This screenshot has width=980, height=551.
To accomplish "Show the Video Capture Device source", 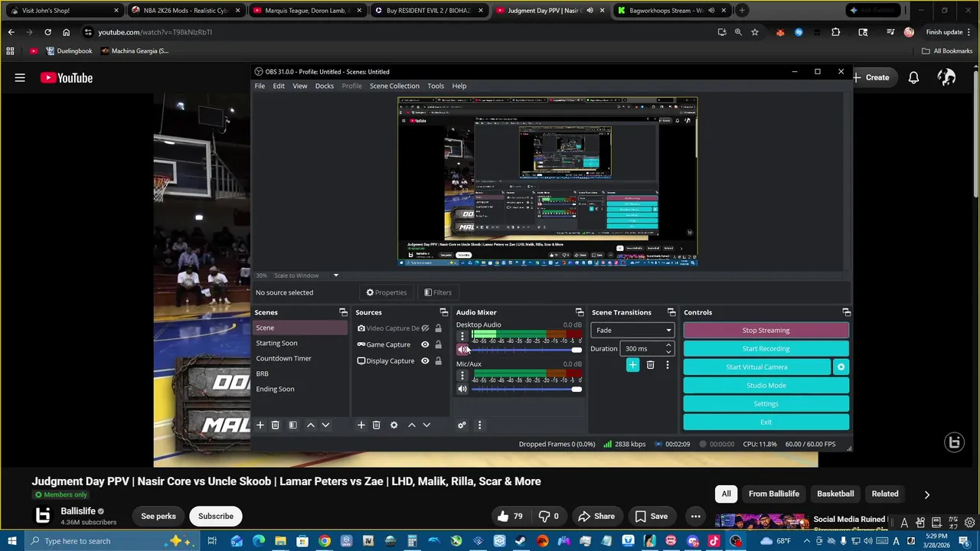I will (425, 328).
